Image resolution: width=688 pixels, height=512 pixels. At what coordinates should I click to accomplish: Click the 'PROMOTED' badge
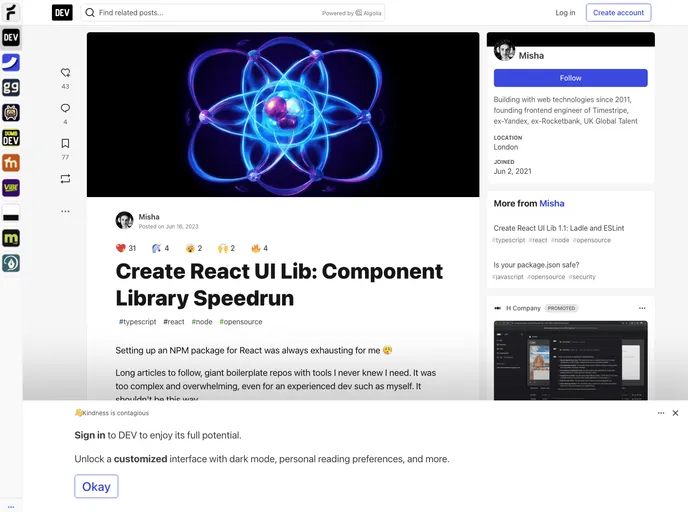[x=561, y=308]
